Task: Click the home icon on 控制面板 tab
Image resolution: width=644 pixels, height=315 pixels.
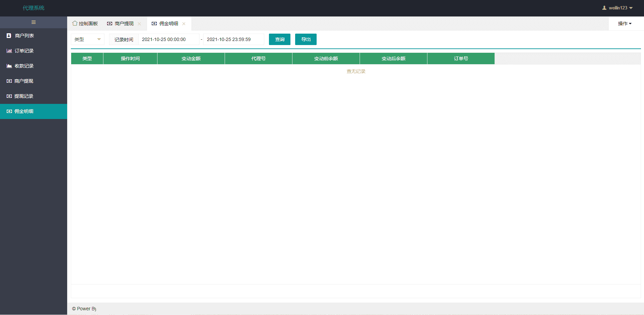Action: point(75,23)
